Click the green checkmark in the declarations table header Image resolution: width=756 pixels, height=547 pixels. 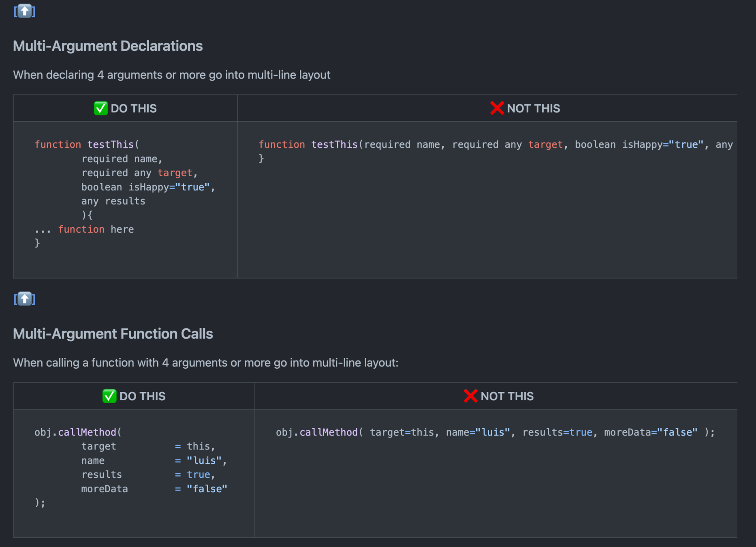pos(101,108)
